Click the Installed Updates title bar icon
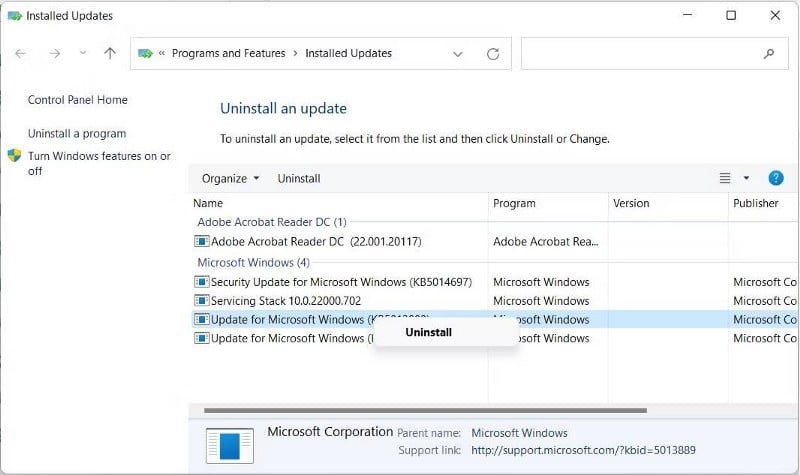Image resolution: width=800 pixels, height=475 pixels. [x=15, y=16]
